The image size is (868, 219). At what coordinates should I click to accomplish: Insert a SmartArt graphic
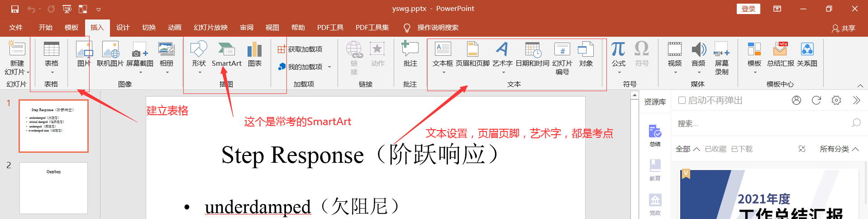(227, 54)
